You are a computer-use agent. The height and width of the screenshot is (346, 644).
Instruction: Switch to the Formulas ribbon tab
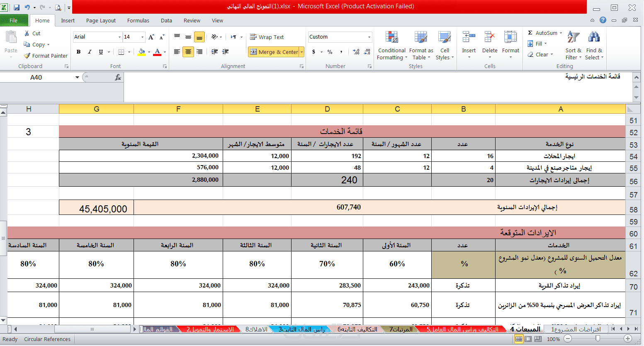click(138, 20)
